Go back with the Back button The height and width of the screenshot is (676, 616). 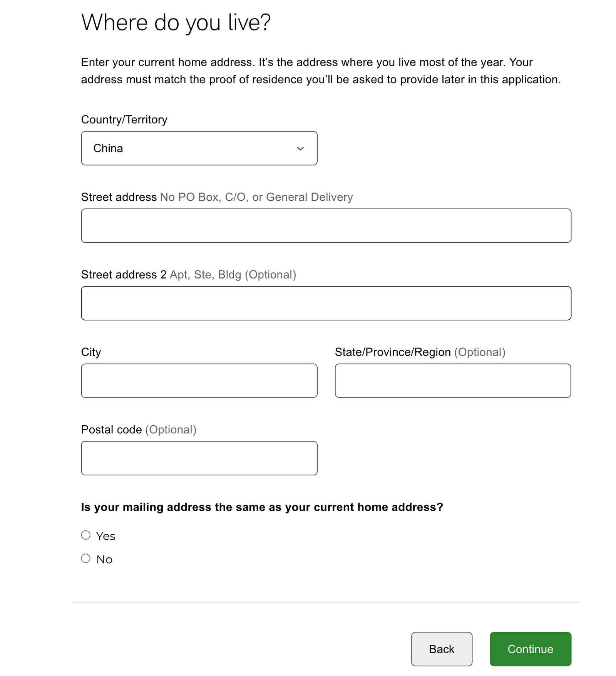[x=442, y=649]
